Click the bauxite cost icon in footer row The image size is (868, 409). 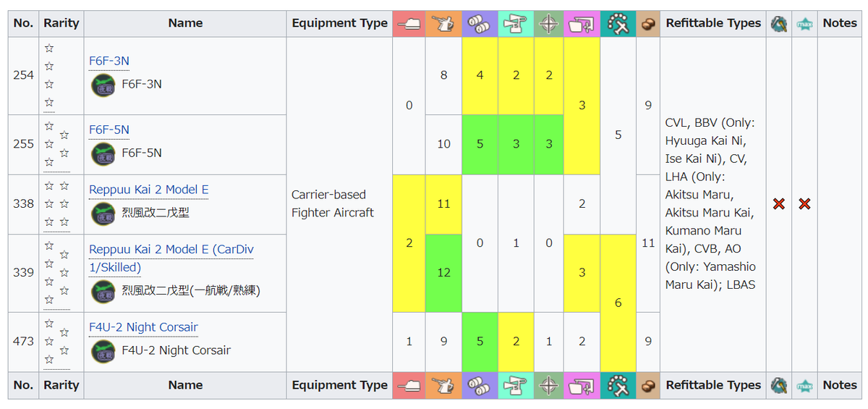647,385
